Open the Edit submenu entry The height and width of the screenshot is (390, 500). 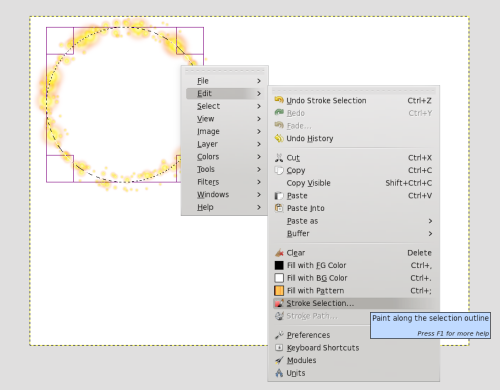click(x=224, y=93)
